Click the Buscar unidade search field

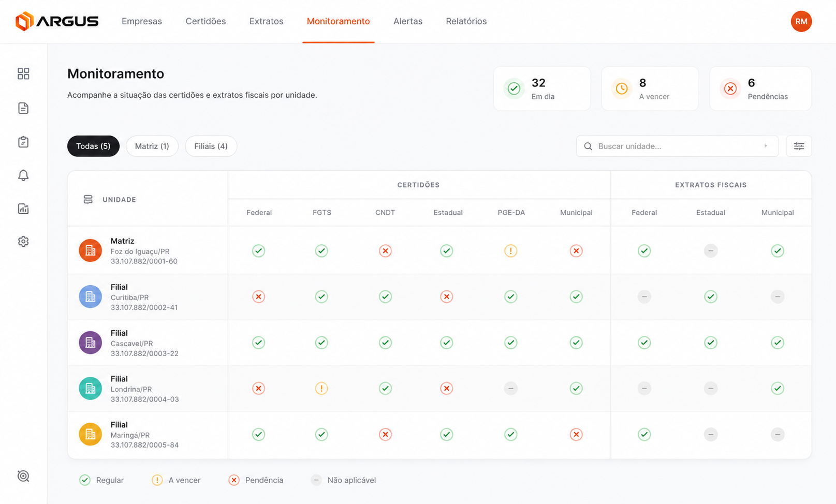677,146
